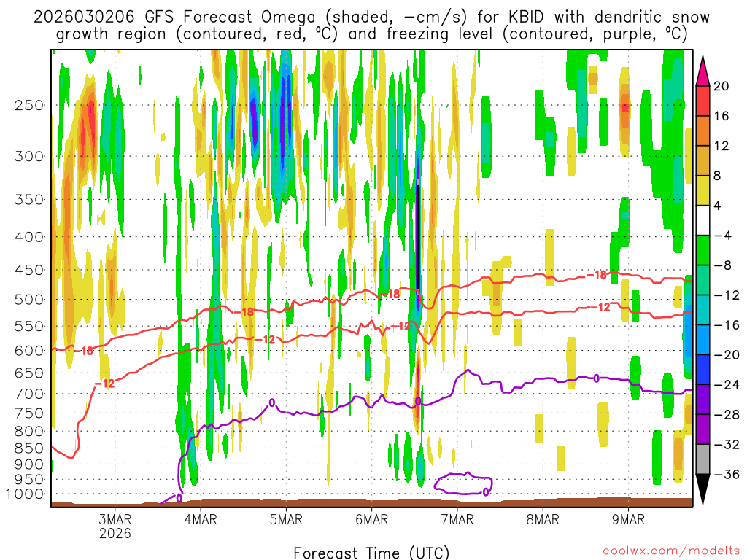
Task: Click the "3MAR 2026" time axis label
Action: click(115, 526)
